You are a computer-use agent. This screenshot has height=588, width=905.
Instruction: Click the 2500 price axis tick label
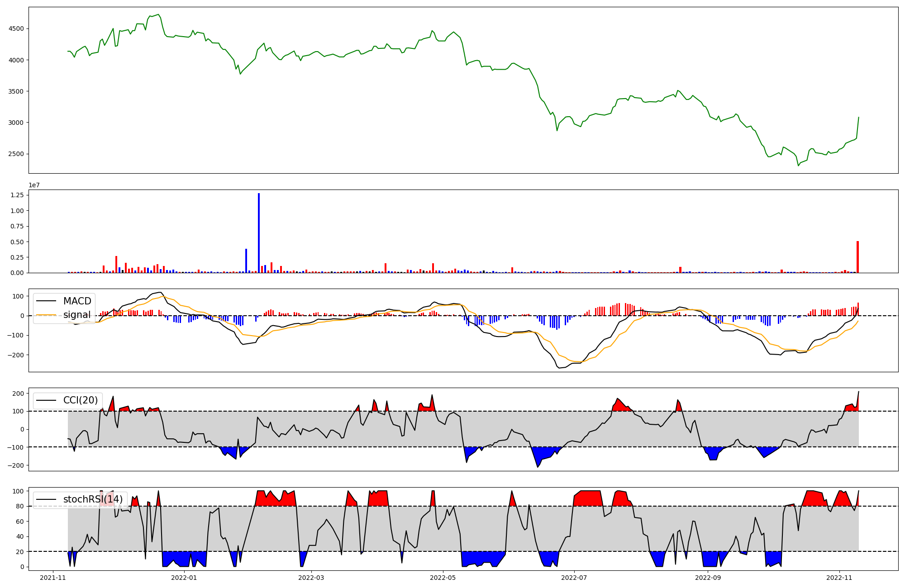click(x=16, y=154)
